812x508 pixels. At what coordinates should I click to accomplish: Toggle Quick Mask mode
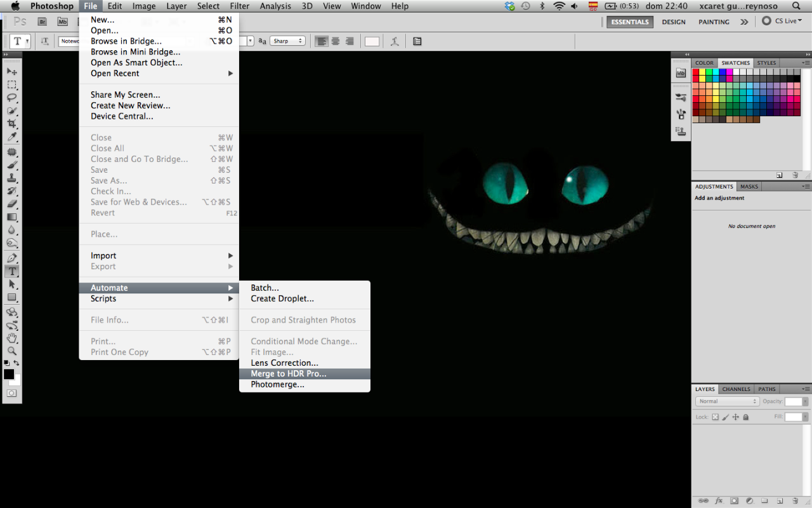[x=12, y=393]
